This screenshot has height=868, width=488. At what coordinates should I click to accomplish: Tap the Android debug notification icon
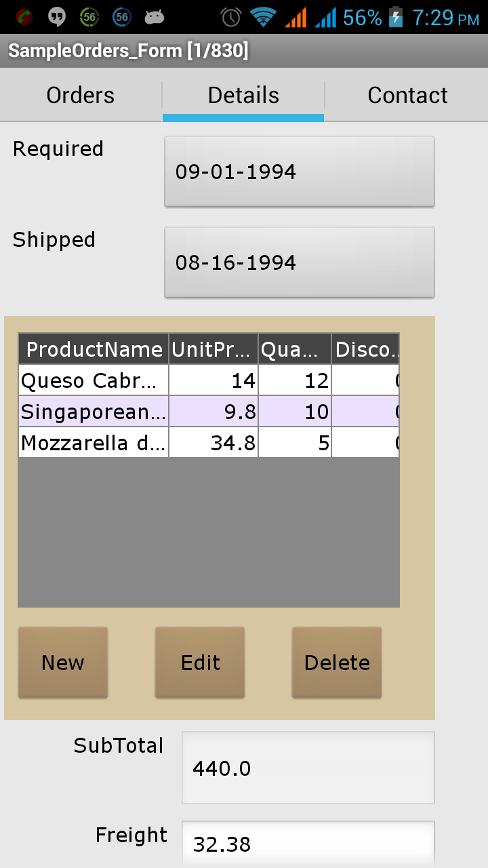[155, 17]
